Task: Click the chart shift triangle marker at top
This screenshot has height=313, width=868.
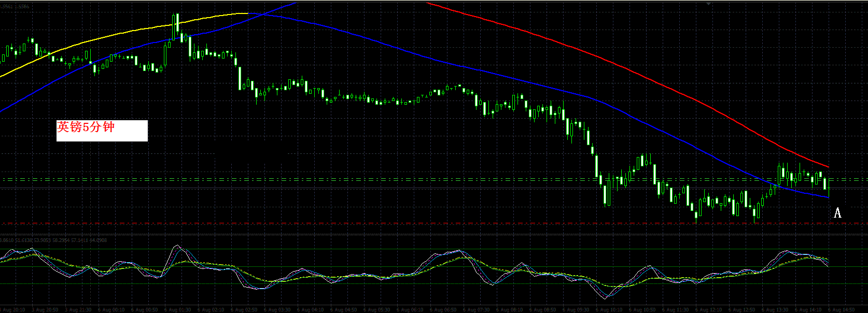Action: [x=708, y=4]
